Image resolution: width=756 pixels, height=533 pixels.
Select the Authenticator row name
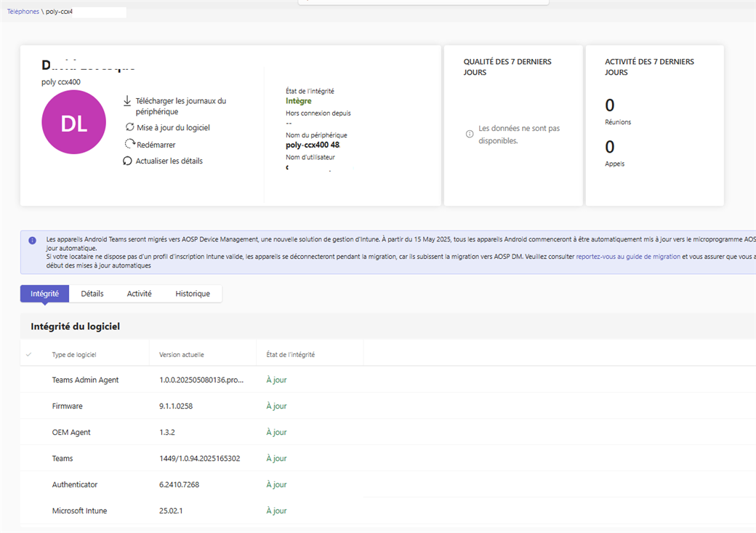(x=75, y=484)
